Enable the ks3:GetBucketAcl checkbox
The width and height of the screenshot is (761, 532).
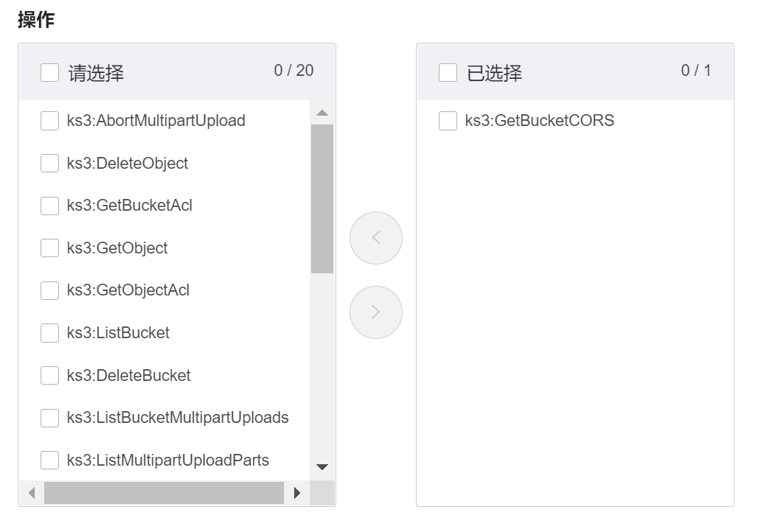point(49,206)
